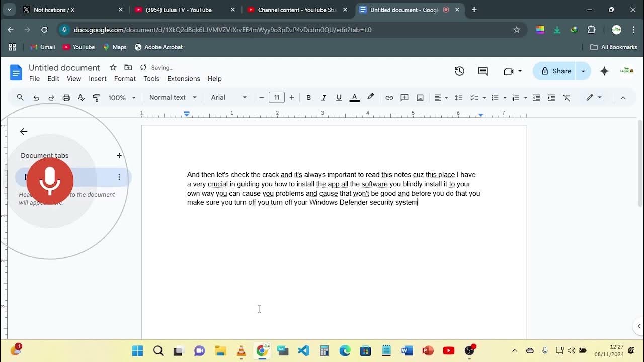Open the Extensions menu
644x362 pixels.
[x=184, y=79]
